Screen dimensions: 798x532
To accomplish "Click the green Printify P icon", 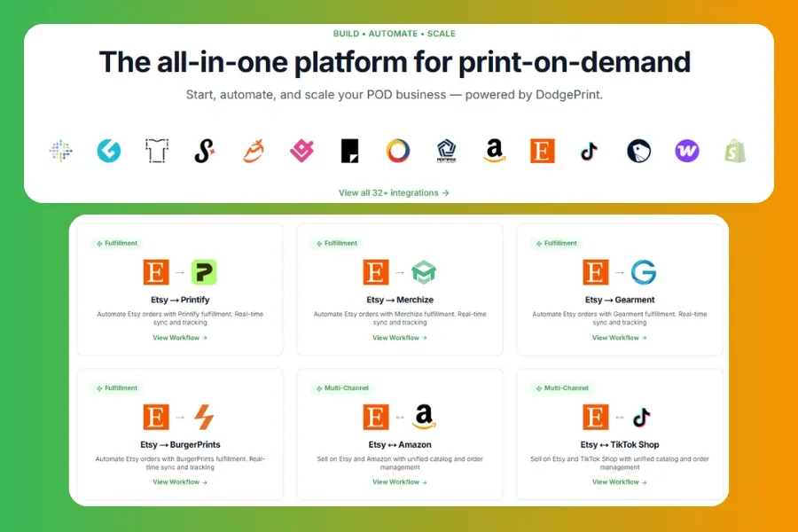I will [204, 272].
